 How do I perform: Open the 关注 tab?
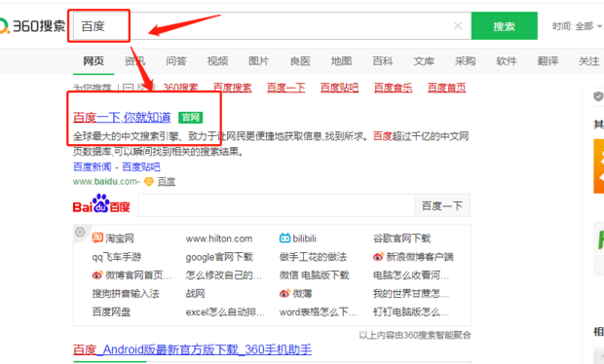click(x=589, y=60)
